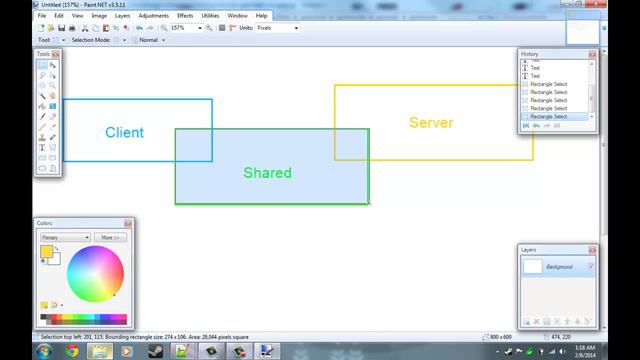Image resolution: width=640 pixels, height=360 pixels.
Task: Toggle Background layer visibility checkbox
Action: (x=591, y=266)
